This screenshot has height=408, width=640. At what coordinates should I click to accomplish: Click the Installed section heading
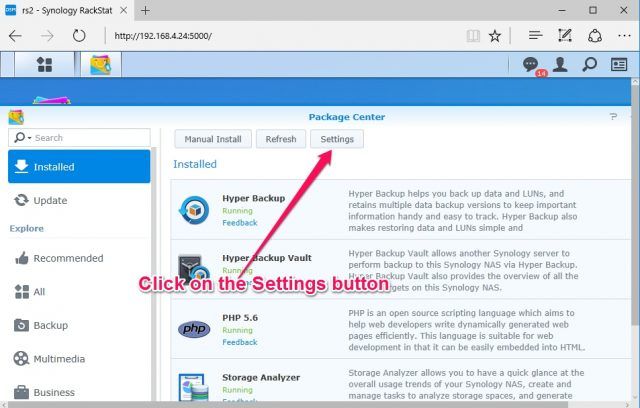tap(195, 164)
